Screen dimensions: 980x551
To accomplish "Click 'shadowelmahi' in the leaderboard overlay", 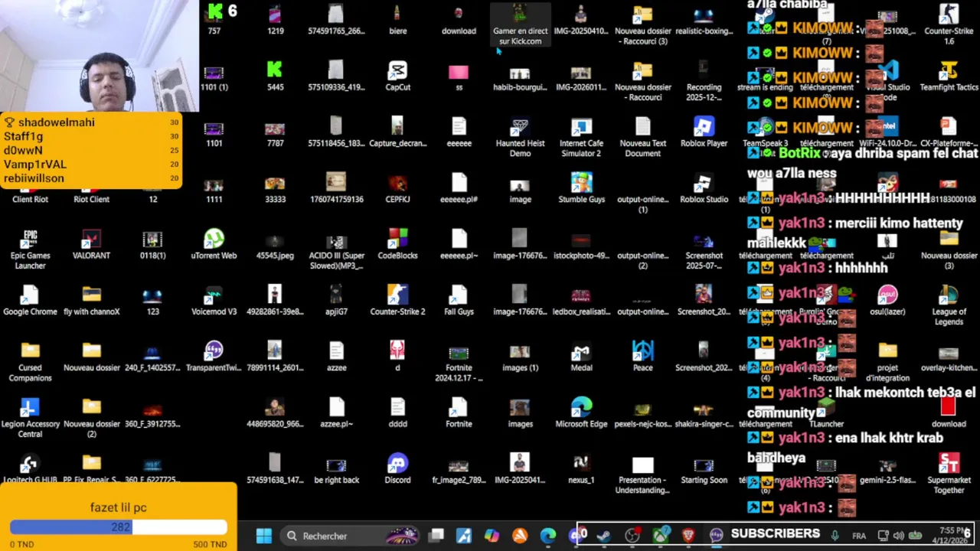I will tap(56, 122).
